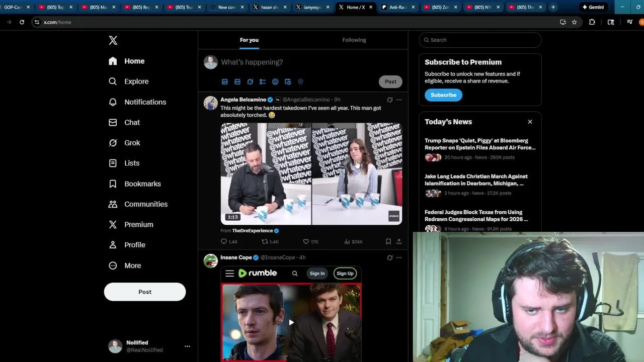The height and width of the screenshot is (362, 644).
Task: Open Insane Cope's profile name
Action: [236, 257]
